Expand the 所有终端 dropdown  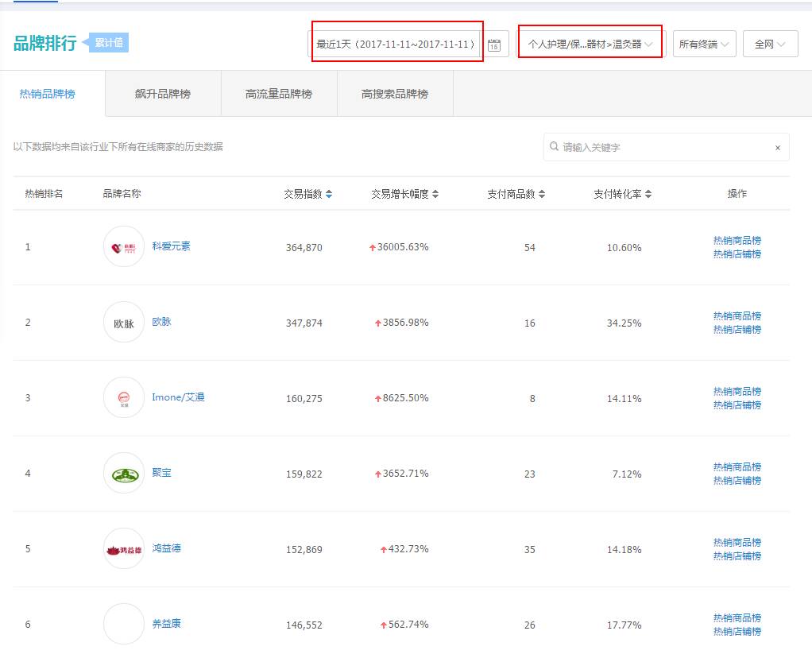tap(704, 45)
